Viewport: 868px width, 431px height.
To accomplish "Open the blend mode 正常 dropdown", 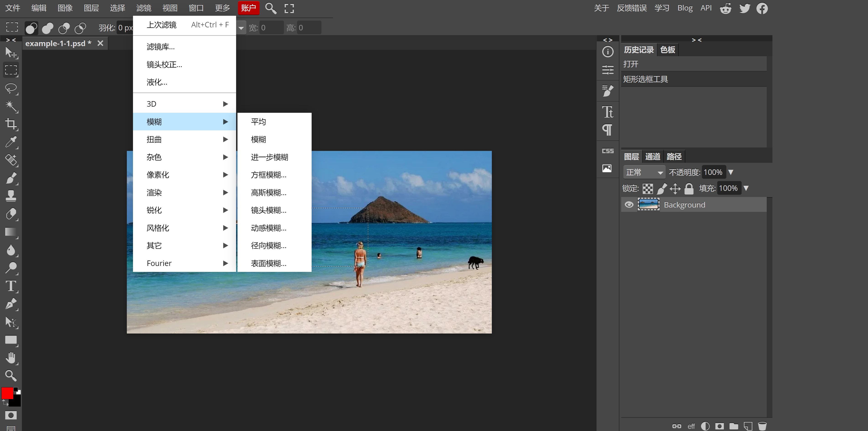I will pyautogui.click(x=644, y=172).
